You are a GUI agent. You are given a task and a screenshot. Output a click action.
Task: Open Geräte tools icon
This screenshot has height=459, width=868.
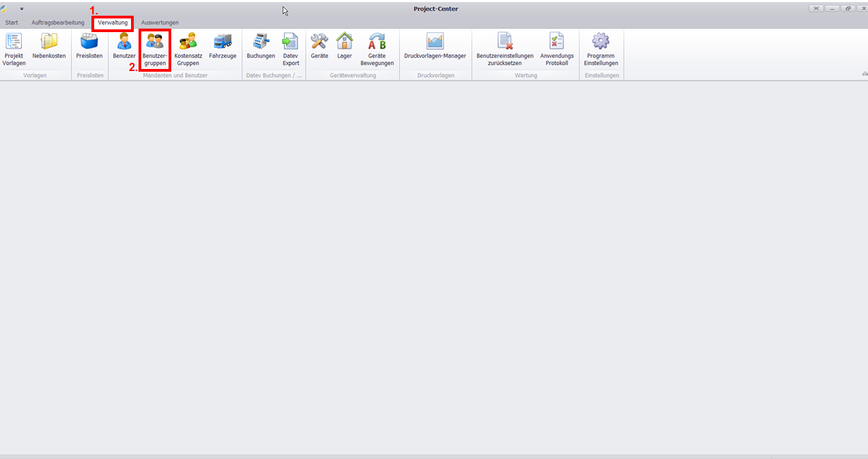pyautogui.click(x=319, y=48)
